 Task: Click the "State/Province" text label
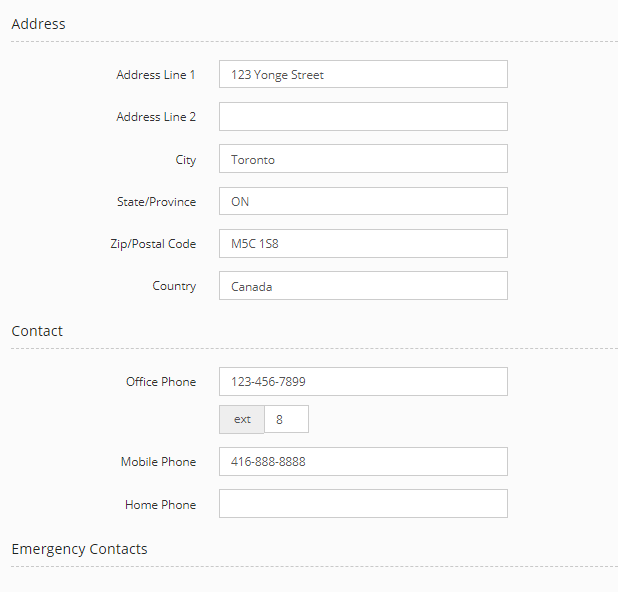point(156,202)
